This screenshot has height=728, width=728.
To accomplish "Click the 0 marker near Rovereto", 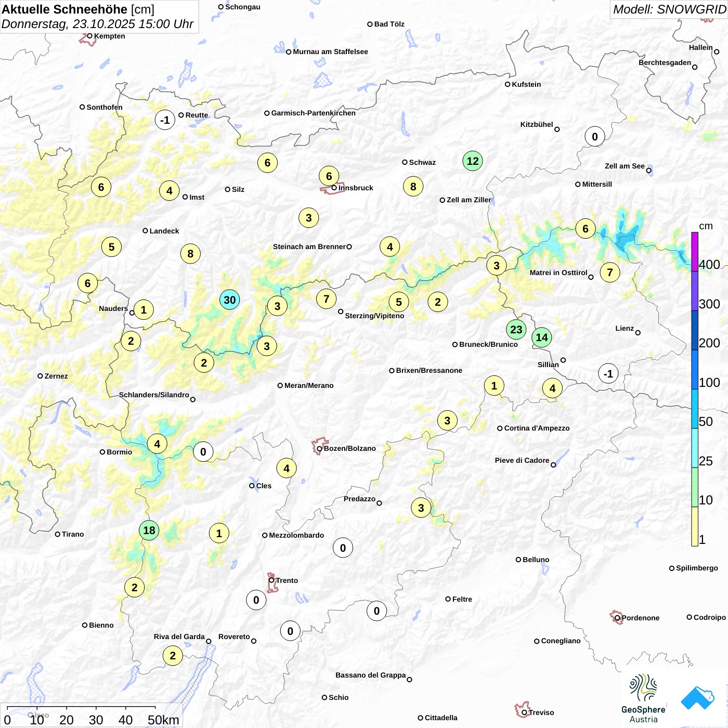I will pyautogui.click(x=290, y=631).
